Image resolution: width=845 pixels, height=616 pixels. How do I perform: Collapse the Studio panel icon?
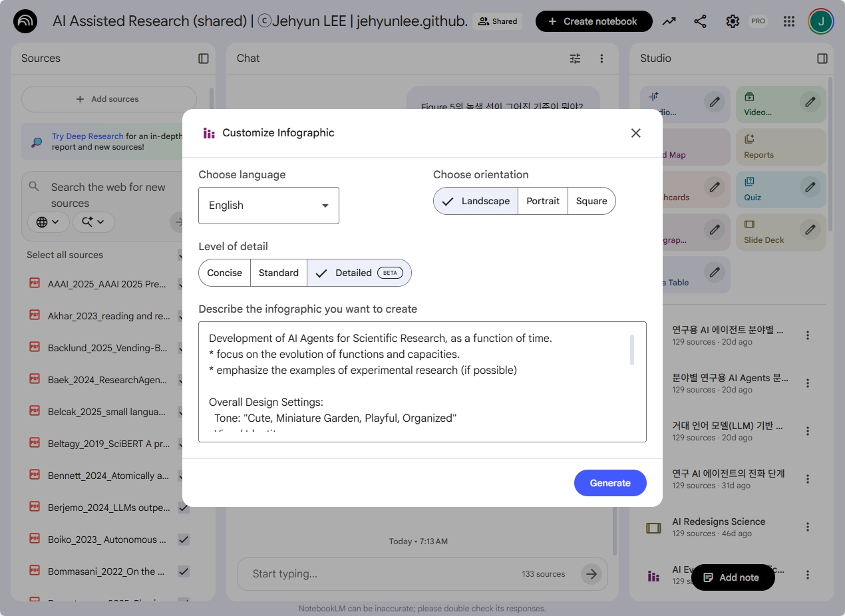click(822, 59)
